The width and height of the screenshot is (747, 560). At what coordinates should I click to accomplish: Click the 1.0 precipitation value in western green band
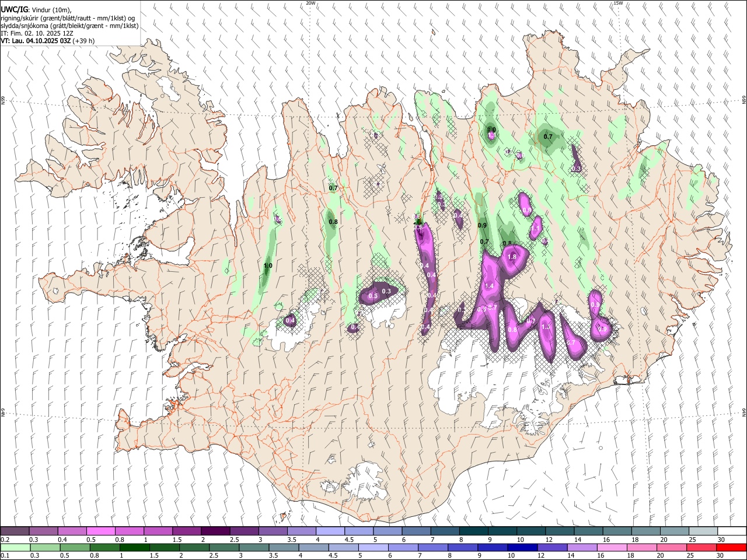tap(268, 266)
